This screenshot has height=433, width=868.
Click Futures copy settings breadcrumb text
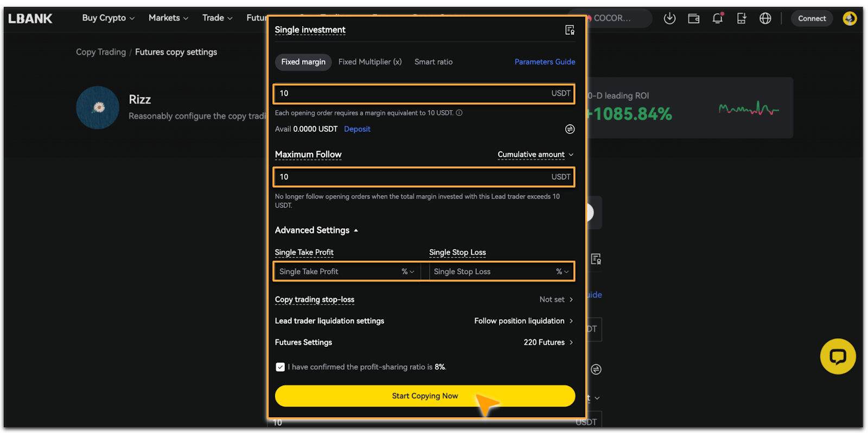176,52
